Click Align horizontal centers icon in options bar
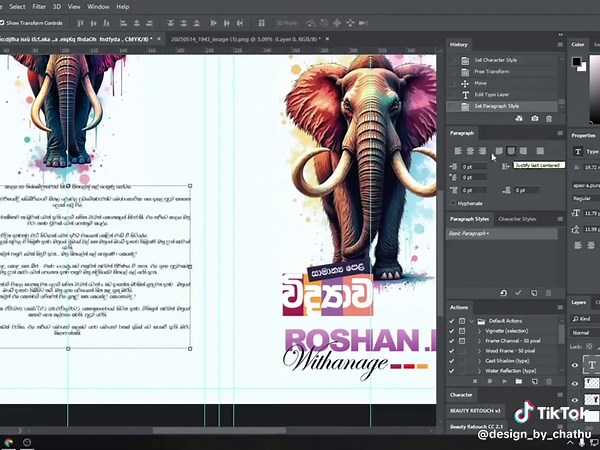The image size is (600, 450). [x=137, y=23]
